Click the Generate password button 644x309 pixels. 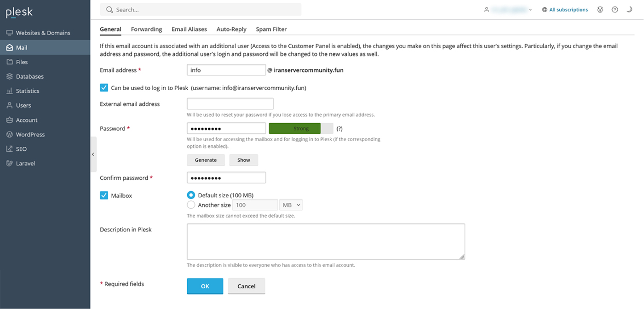pos(206,160)
